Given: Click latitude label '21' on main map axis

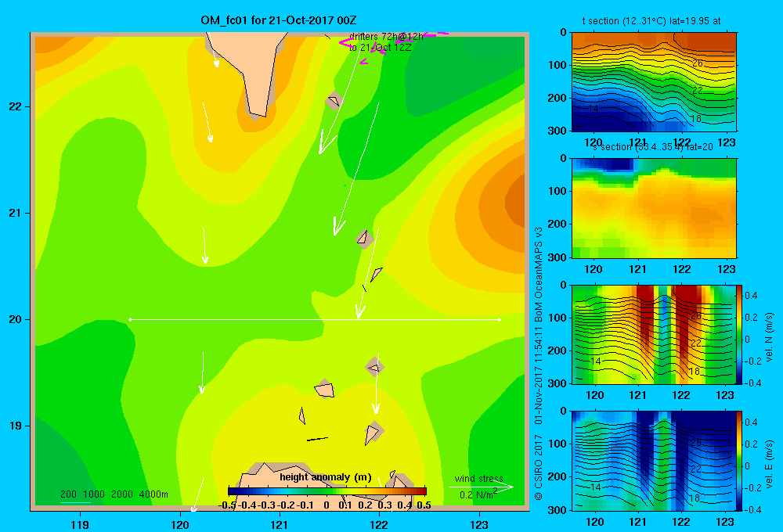Looking at the screenshot, I should click(x=16, y=213).
